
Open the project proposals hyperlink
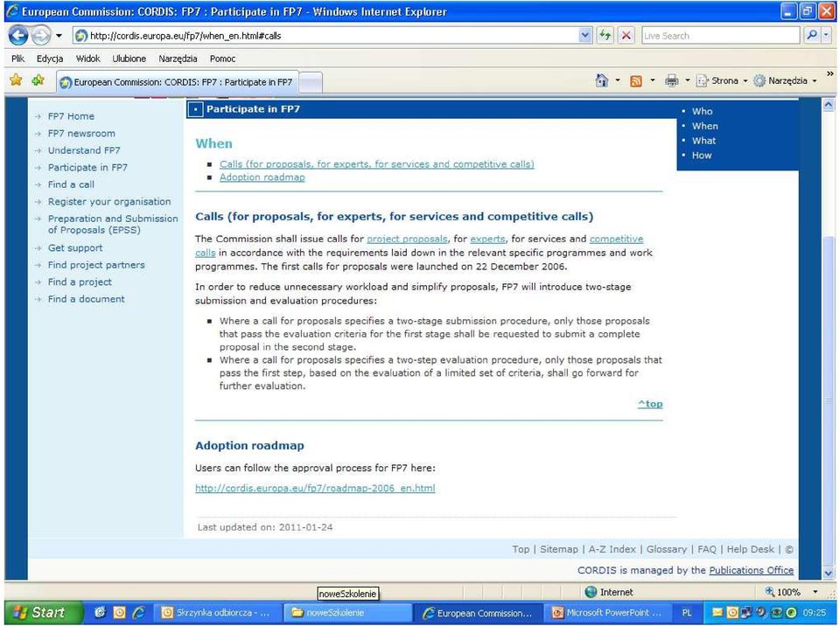407,239
